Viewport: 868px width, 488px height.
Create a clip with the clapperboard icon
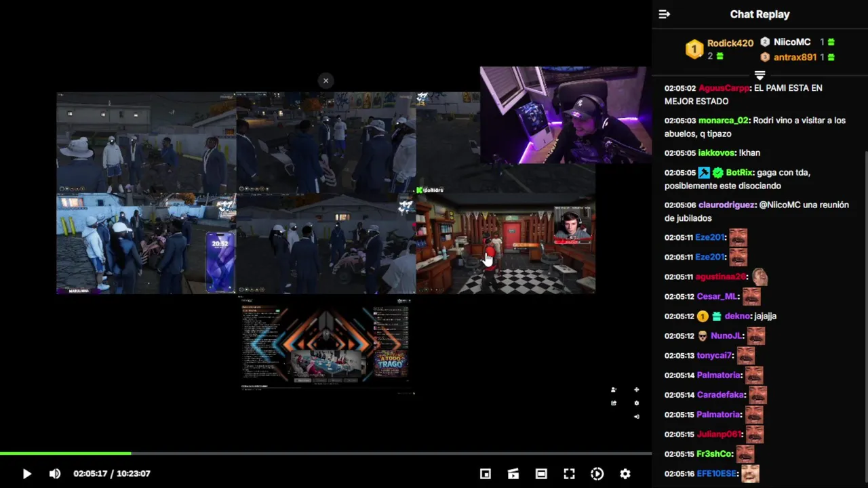pos(513,474)
